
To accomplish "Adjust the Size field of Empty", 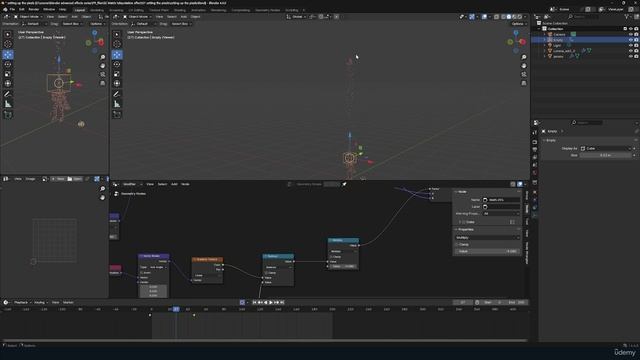I will tap(606, 156).
